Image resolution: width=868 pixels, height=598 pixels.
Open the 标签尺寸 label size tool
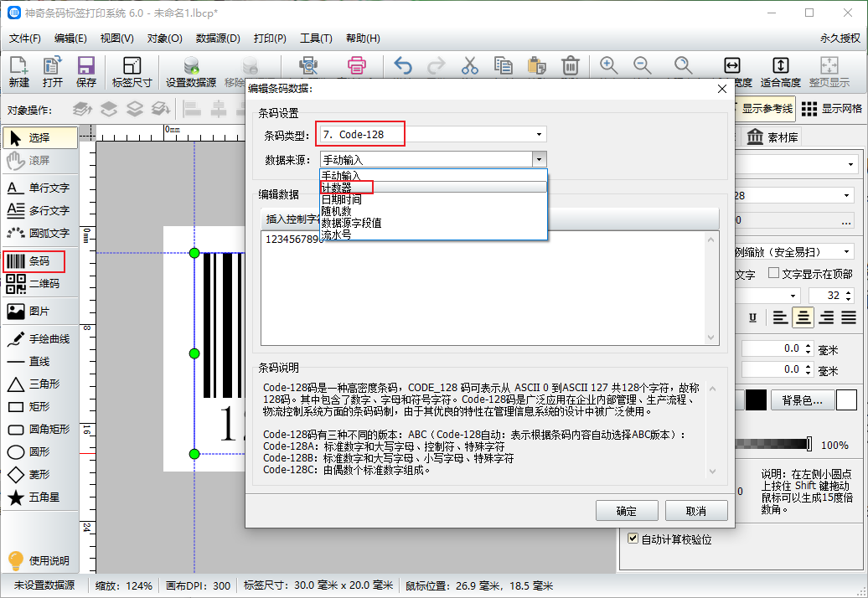pyautogui.click(x=132, y=72)
